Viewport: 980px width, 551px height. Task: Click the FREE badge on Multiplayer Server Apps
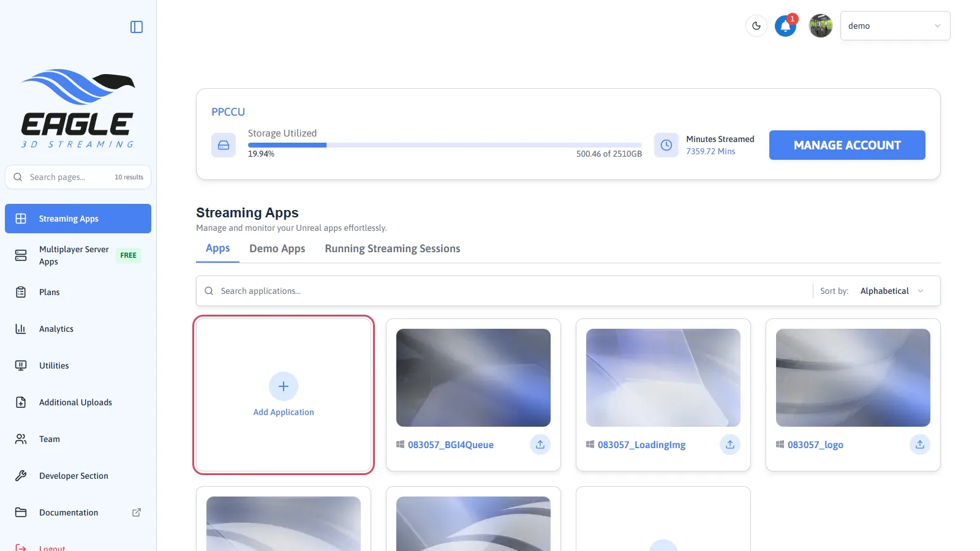[x=129, y=255]
